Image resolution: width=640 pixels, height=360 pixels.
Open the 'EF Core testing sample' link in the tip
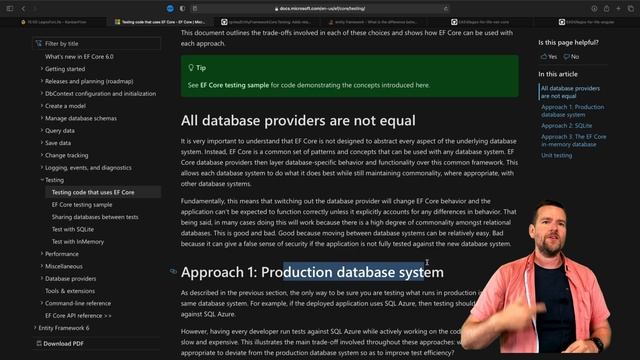234,85
